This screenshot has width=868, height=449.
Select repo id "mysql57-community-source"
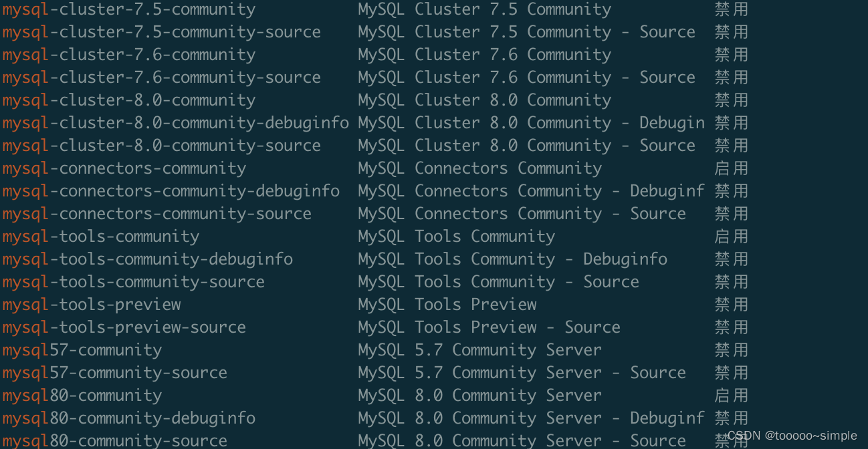pos(114,373)
